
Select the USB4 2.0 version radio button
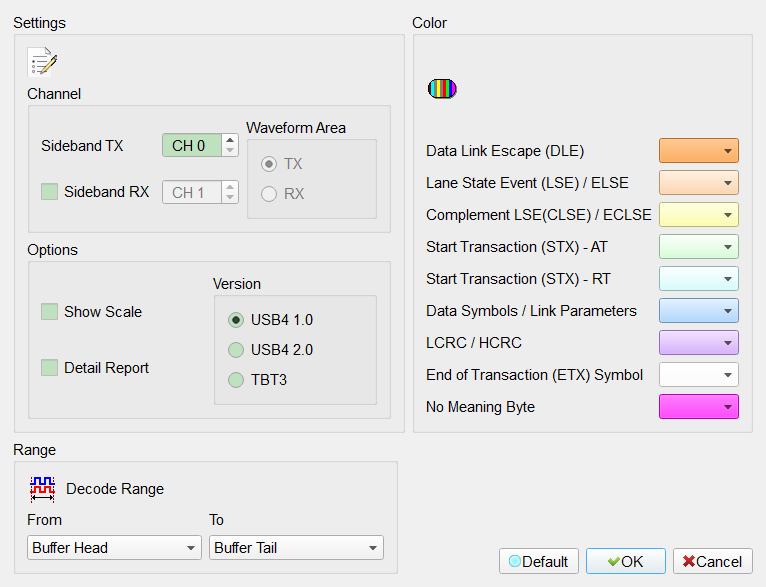[236, 350]
